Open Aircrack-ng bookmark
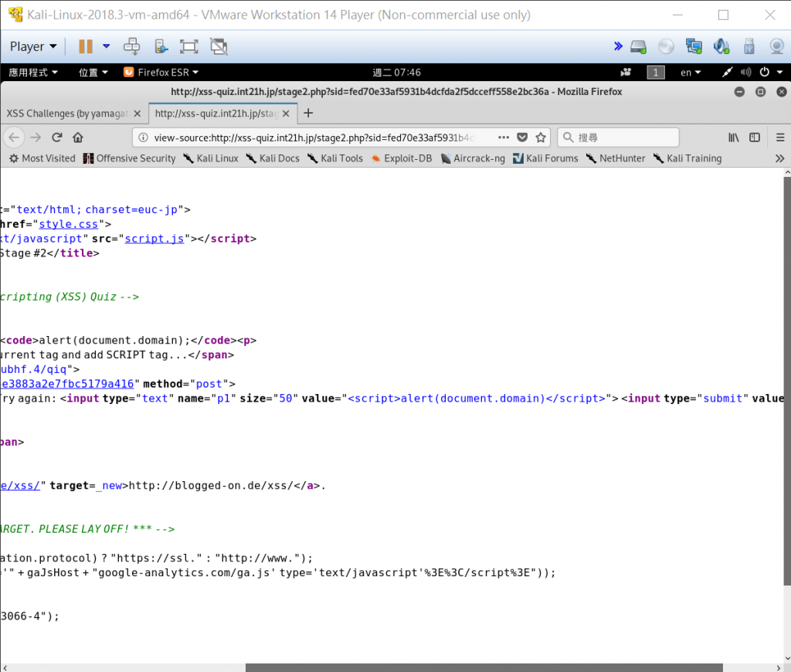Image resolution: width=791 pixels, height=672 pixels. (x=473, y=158)
